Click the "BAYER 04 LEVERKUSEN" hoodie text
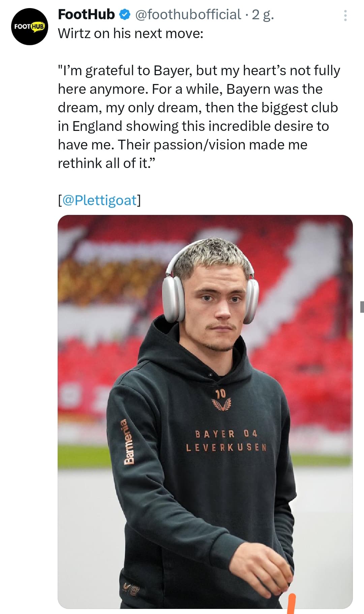This screenshot has width=364, height=614. point(226,441)
